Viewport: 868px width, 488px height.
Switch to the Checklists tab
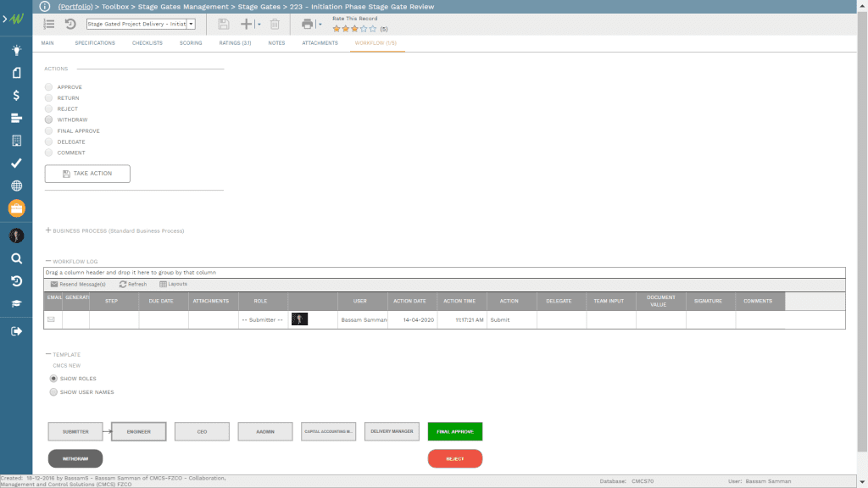point(147,42)
